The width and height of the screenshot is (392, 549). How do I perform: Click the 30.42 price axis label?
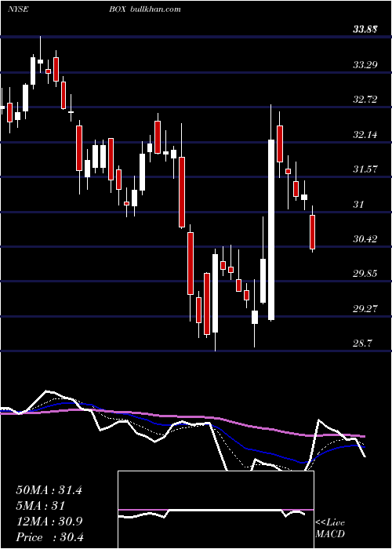(365, 239)
